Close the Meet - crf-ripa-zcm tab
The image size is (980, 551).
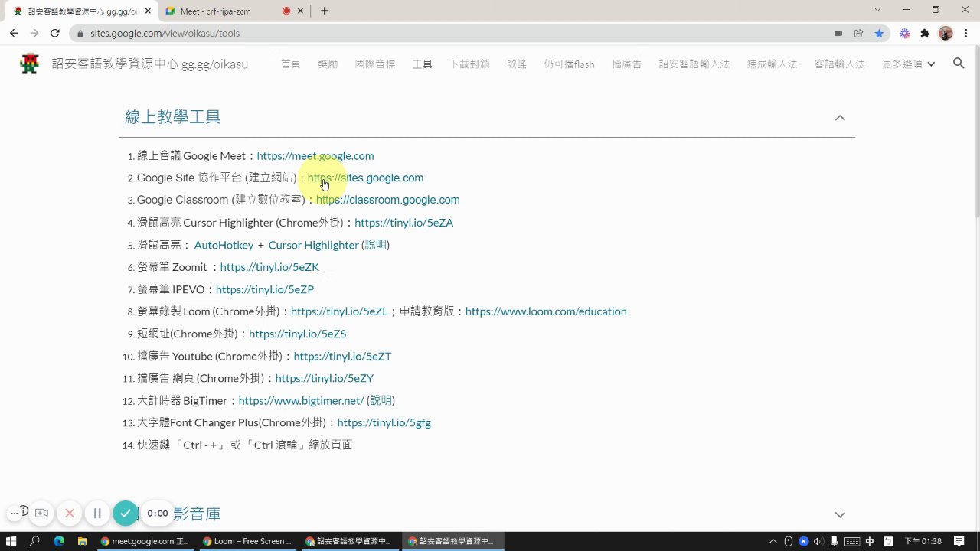tap(302, 11)
